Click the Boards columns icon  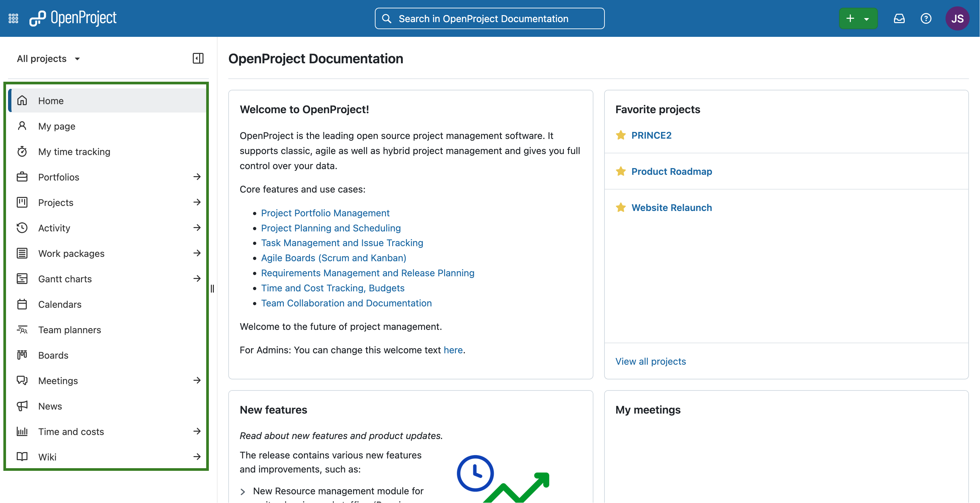click(x=22, y=355)
